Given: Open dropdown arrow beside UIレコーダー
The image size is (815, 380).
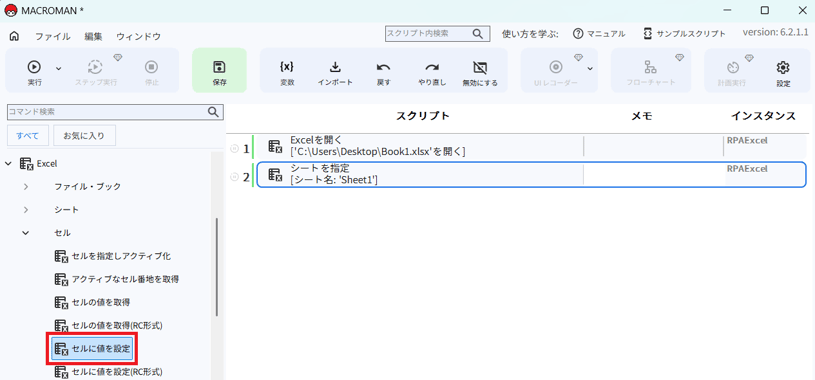Looking at the screenshot, I should pyautogui.click(x=590, y=68).
